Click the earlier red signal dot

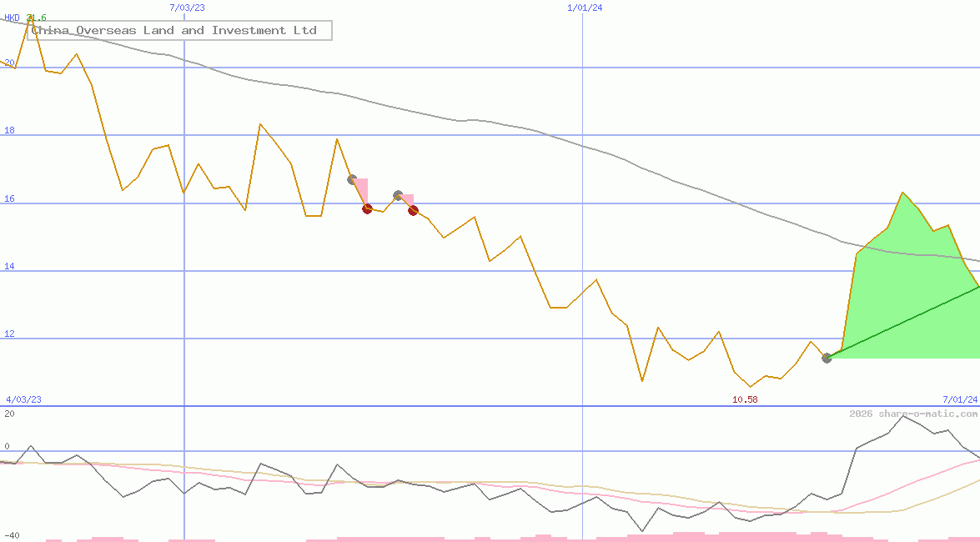(x=367, y=208)
